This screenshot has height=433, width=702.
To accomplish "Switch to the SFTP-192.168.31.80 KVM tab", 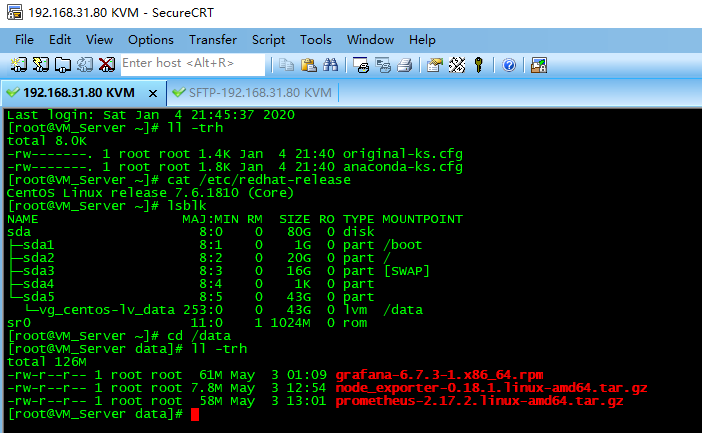I will point(253,93).
